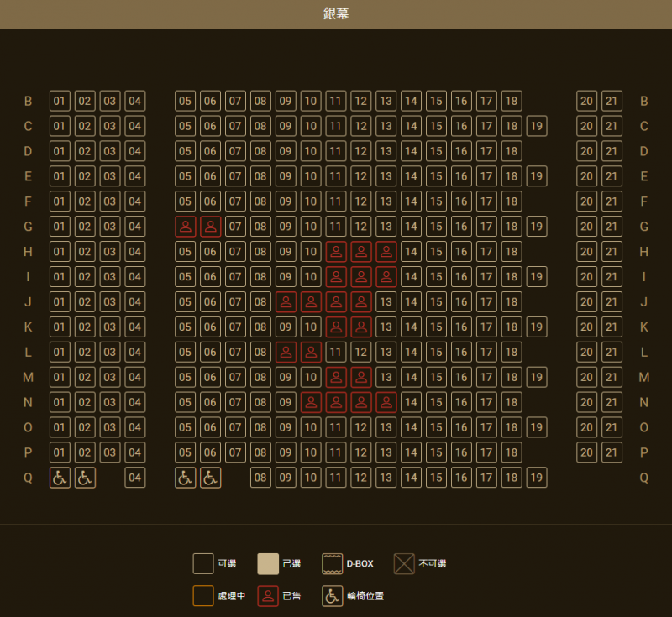This screenshot has width=672, height=617.
Task: Click the crossed-out unavailable seat legend icon
Action: click(404, 564)
